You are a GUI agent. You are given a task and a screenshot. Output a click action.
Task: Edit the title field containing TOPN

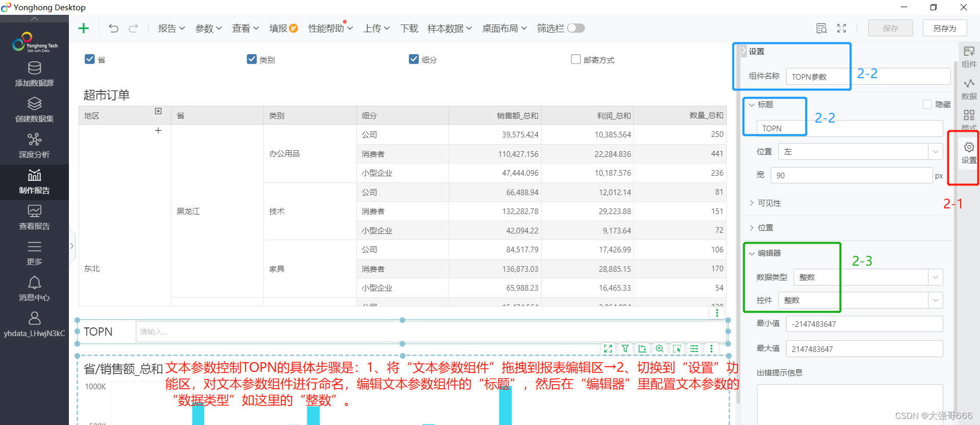[850, 128]
